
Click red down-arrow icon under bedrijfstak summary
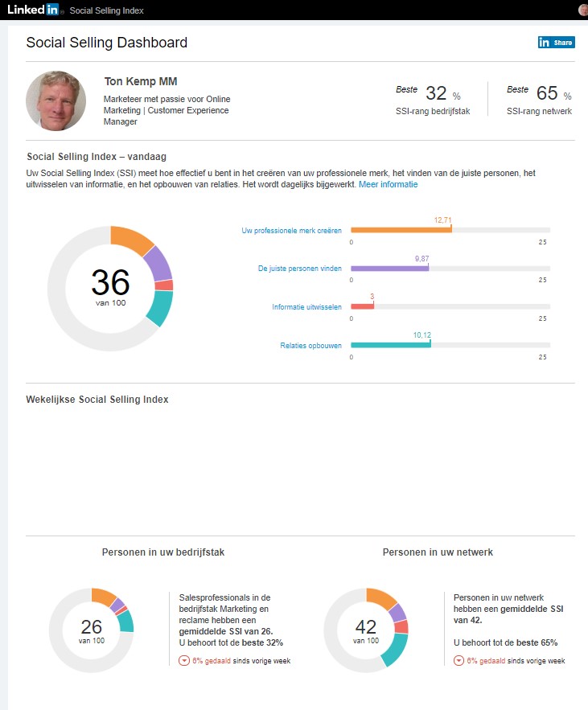pos(183,661)
